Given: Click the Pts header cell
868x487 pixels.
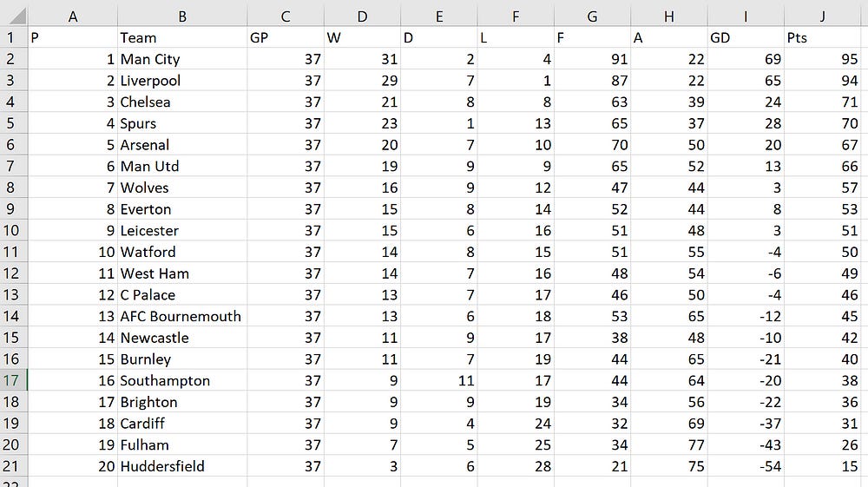Looking at the screenshot, I should 822,37.
